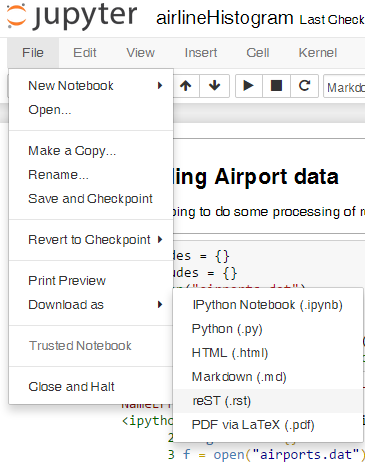
Task: Expand the Download as submenu
Action: [x=91, y=305]
